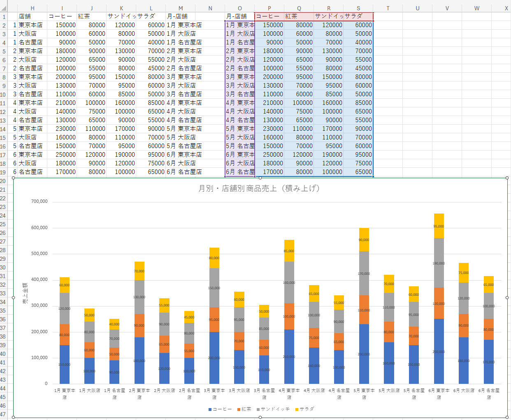Click the vertical axis title 売上金額
The image size is (511, 420).
tap(25, 293)
